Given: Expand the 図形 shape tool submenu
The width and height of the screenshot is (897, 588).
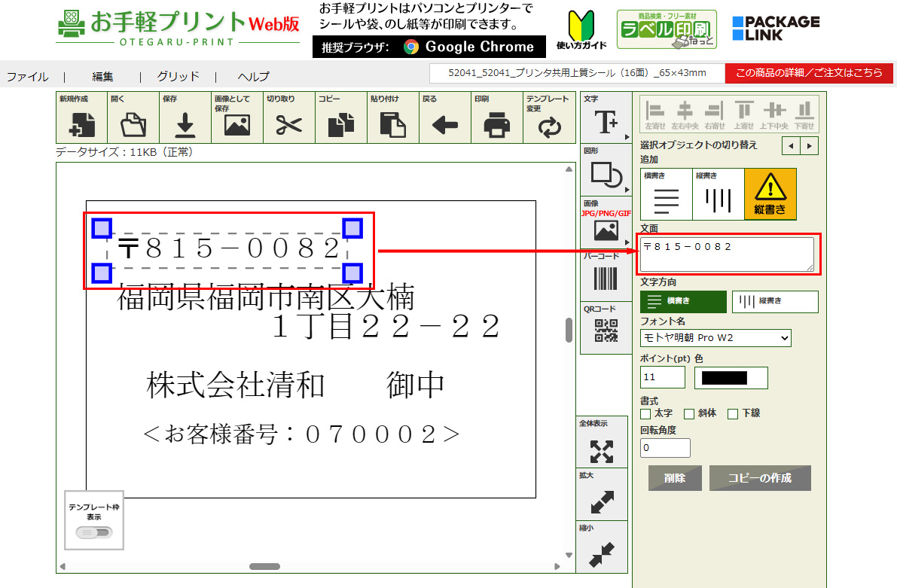Looking at the screenshot, I should 606,171.
